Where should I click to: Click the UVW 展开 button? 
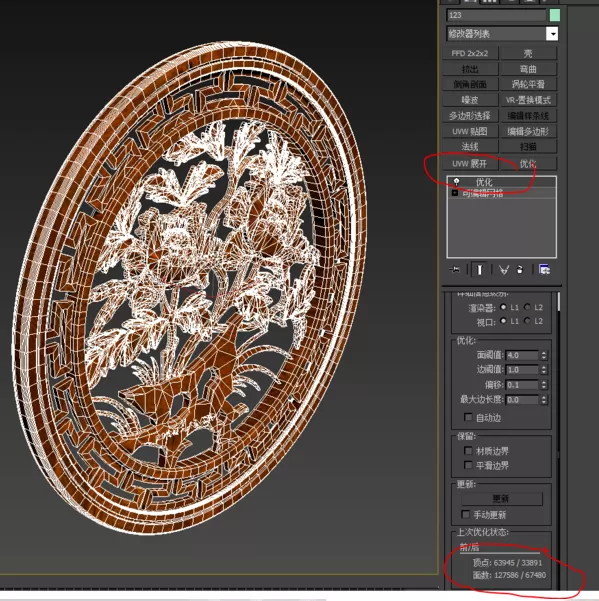[x=470, y=164]
